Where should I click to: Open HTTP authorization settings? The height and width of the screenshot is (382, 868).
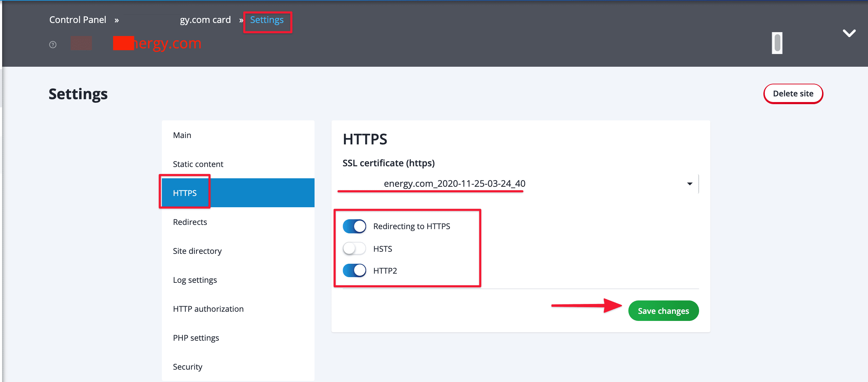tap(208, 309)
